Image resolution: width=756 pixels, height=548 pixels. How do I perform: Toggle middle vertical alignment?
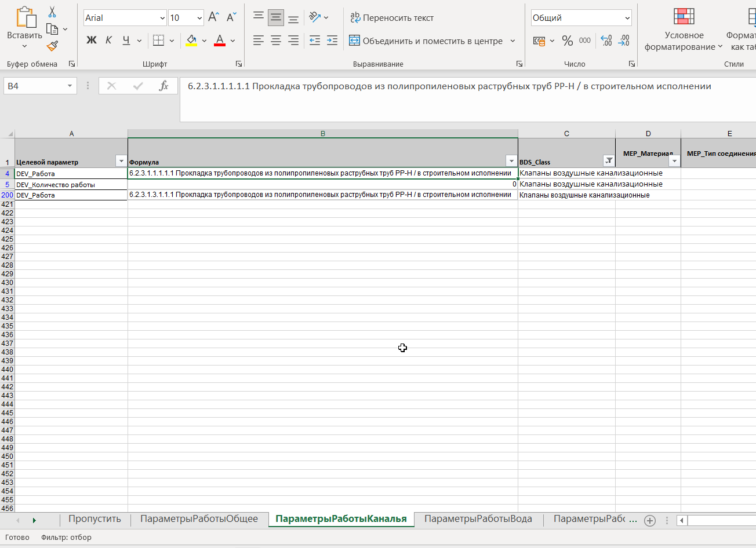(276, 17)
